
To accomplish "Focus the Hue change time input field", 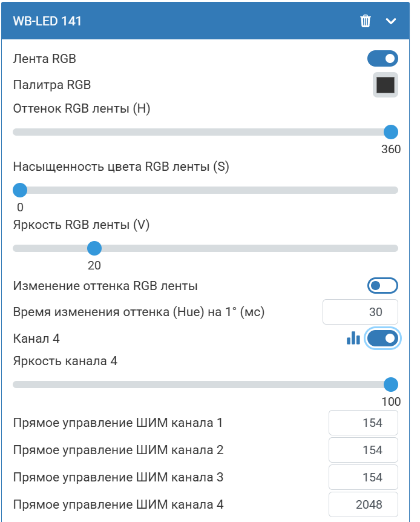I will pos(361,312).
